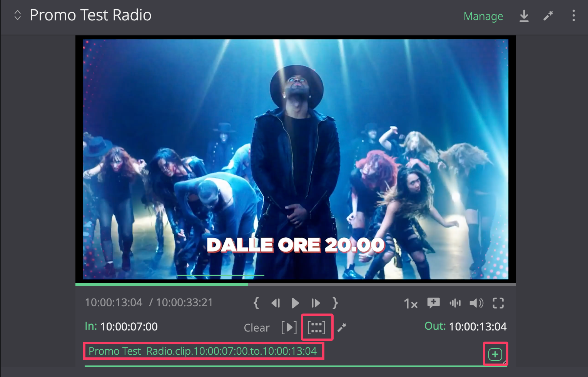Click the magic wand beside subclip icon
Screen dimensions: 588x377
point(342,327)
